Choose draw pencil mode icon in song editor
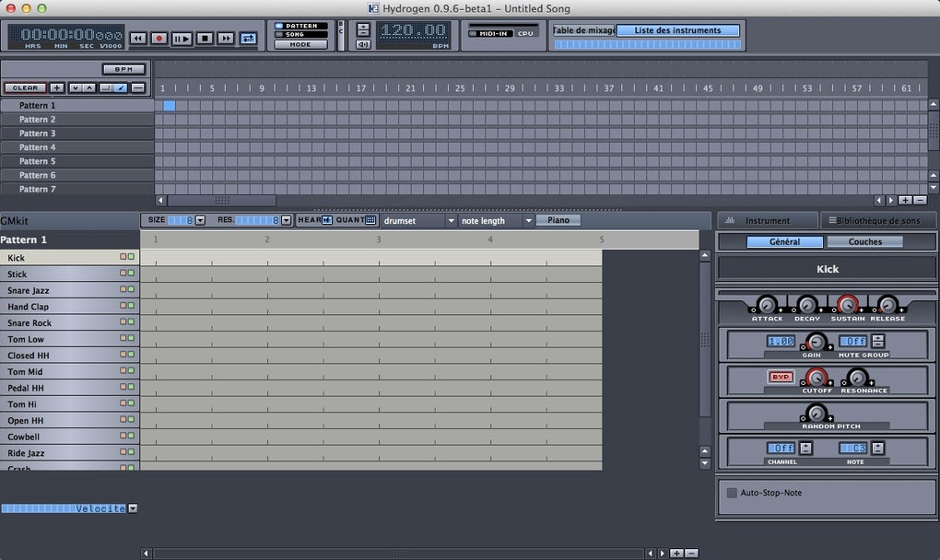This screenshot has height=560, width=940. tap(121, 88)
